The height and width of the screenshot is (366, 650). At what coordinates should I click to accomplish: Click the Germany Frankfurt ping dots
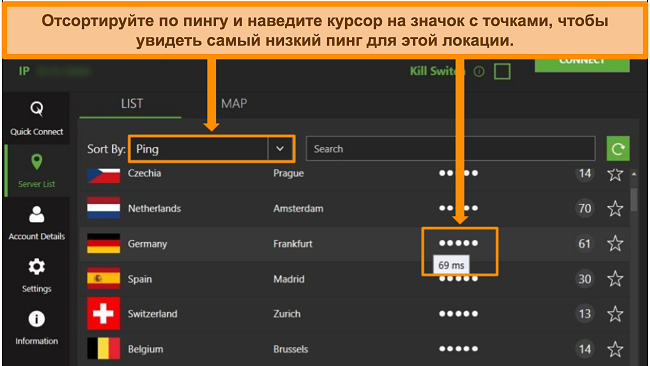(458, 243)
